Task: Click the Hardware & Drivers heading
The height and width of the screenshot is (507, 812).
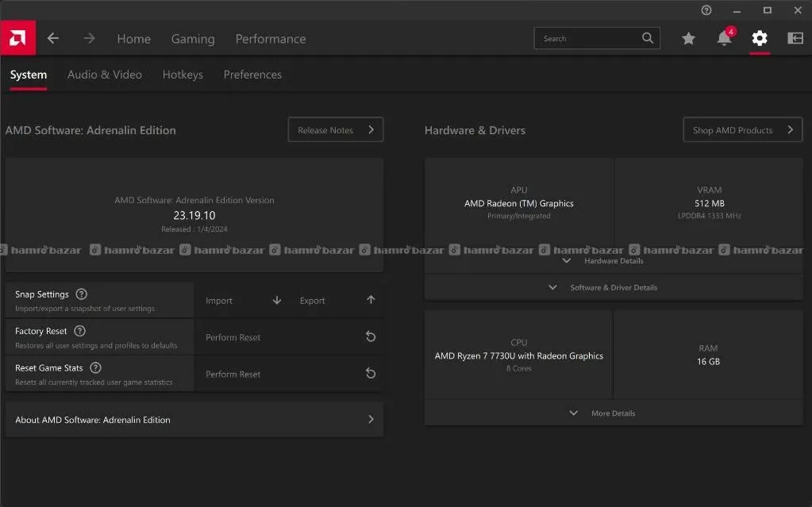Action: [475, 130]
